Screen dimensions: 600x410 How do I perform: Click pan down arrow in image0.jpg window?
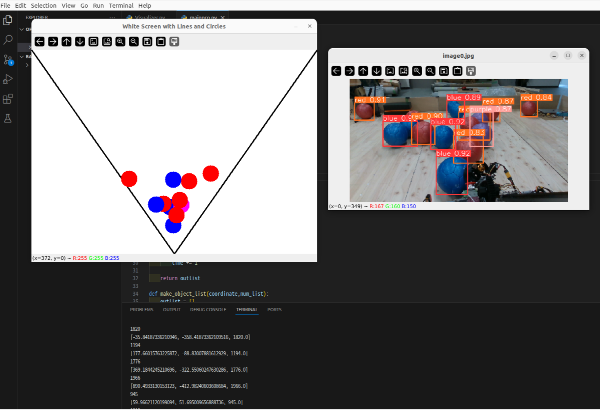[376, 71]
